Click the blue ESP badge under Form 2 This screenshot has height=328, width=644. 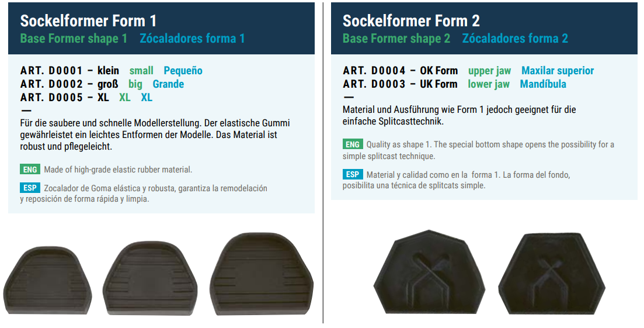pos(353,174)
